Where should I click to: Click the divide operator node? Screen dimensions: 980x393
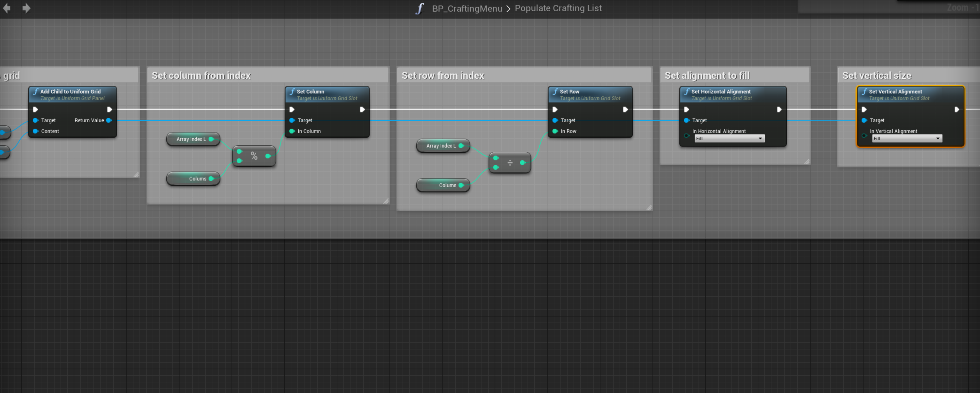click(510, 163)
